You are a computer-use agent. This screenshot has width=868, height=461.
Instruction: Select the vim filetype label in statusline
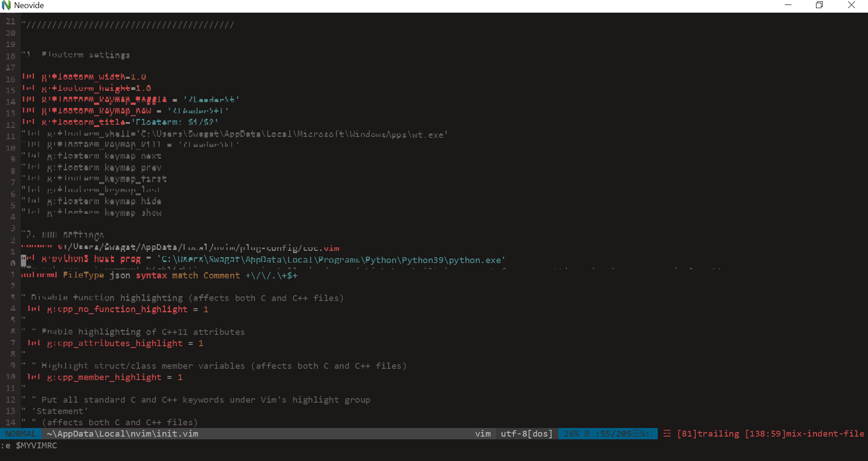pos(483,433)
